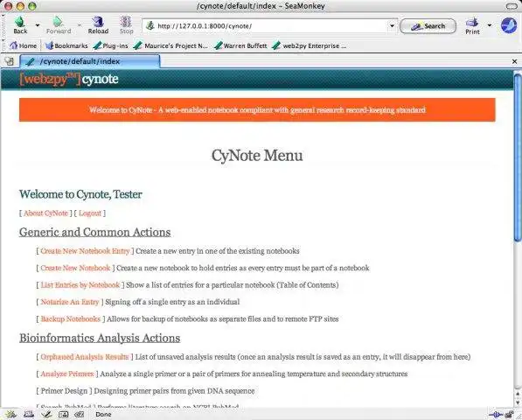Open Print options dropdown arrow
Image resolution: width=522 pixels, height=420 pixels.
[490, 25]
